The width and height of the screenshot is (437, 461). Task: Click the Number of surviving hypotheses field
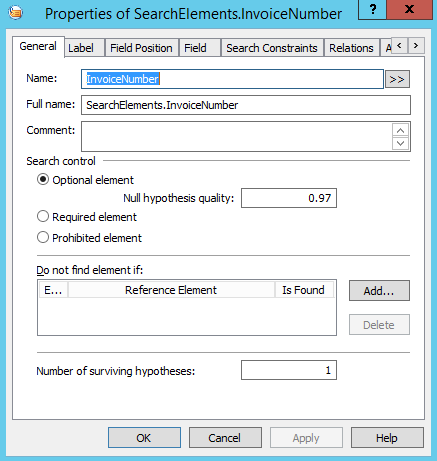(289, 370)
